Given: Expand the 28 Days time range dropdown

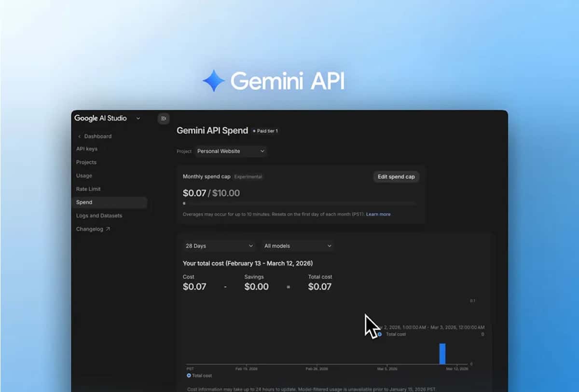Looking at the screenshot, I should coord(218,245).
